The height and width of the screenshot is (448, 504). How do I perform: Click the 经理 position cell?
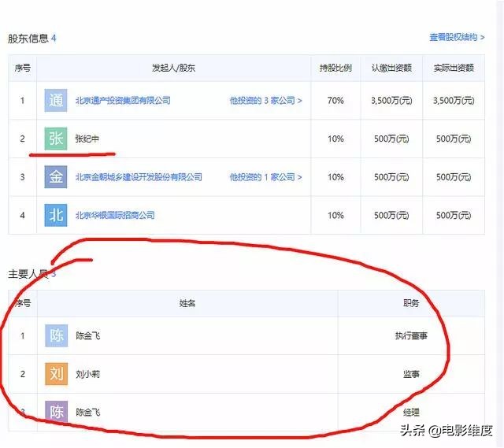coord(411,412)
